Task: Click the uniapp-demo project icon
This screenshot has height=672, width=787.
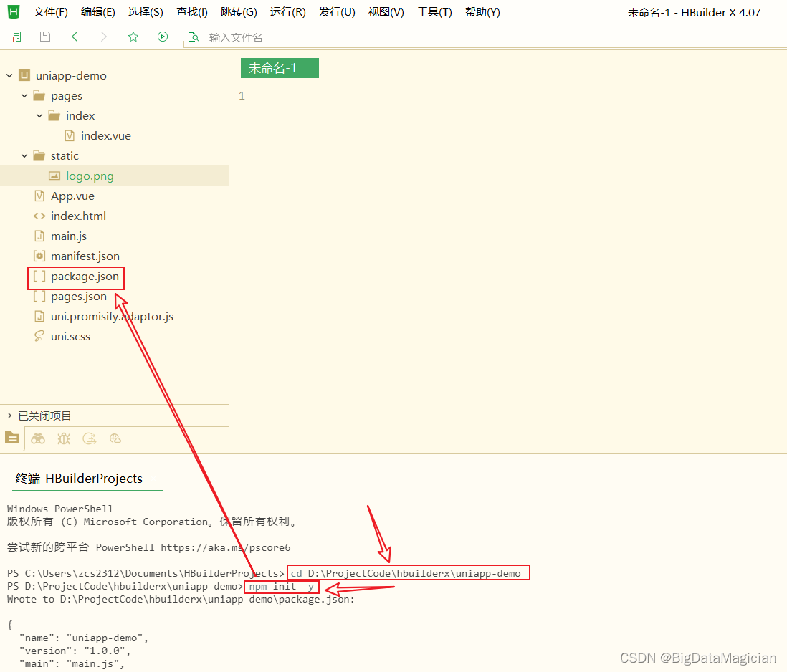Action: 24,75
